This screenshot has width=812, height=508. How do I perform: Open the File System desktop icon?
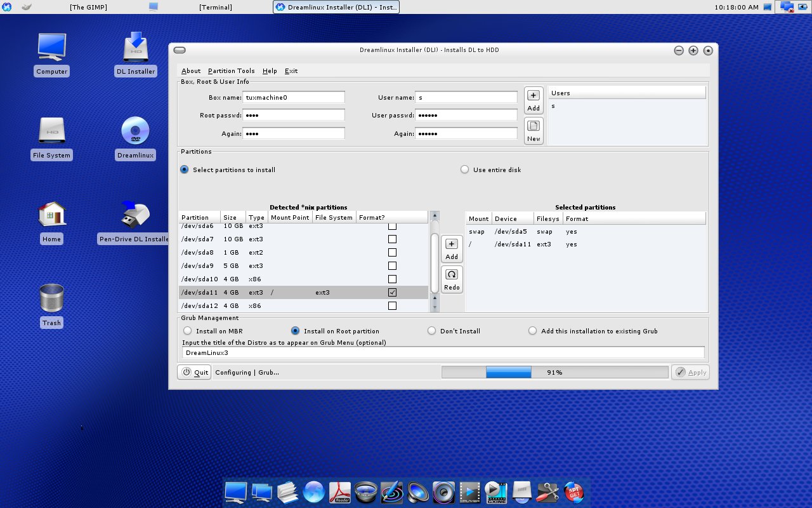click(51, 138)
